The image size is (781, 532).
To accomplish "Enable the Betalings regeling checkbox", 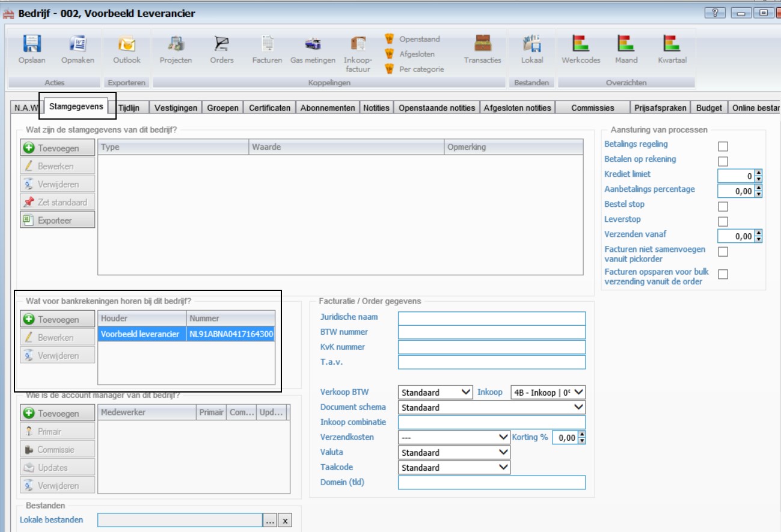I will point(723,147).
